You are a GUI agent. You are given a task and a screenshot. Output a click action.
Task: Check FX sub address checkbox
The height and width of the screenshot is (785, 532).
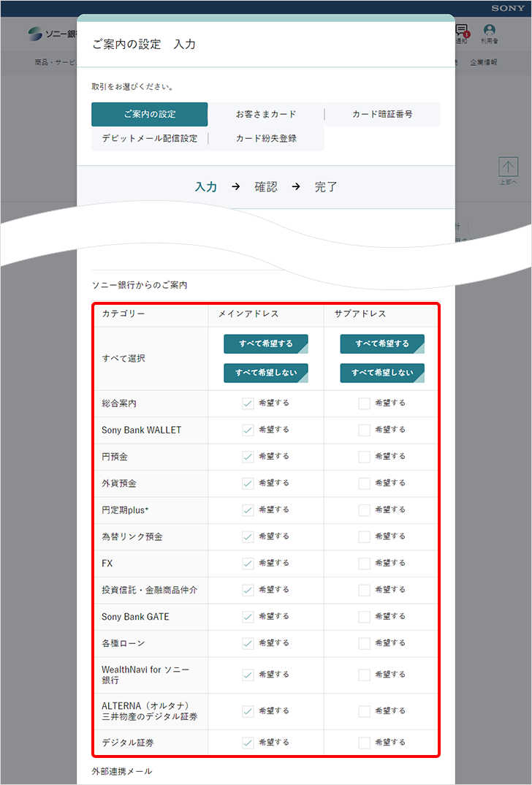click(365, 564)
